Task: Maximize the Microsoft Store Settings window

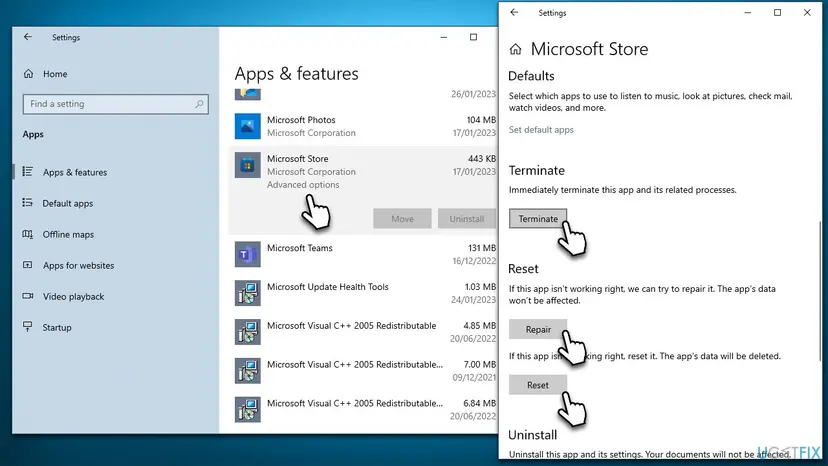Action: [x=777, y=13]
